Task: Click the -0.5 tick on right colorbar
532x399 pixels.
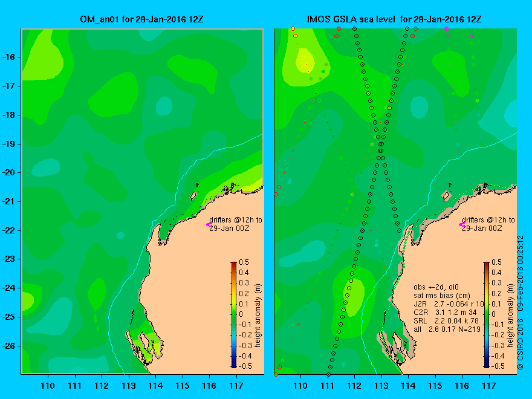Action: [x=498, y=366]
